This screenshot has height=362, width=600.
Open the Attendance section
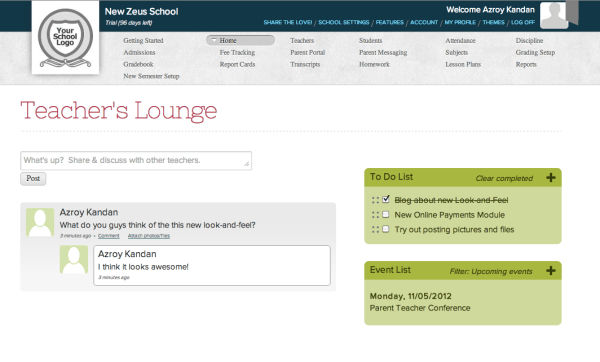tap(460, 41)
